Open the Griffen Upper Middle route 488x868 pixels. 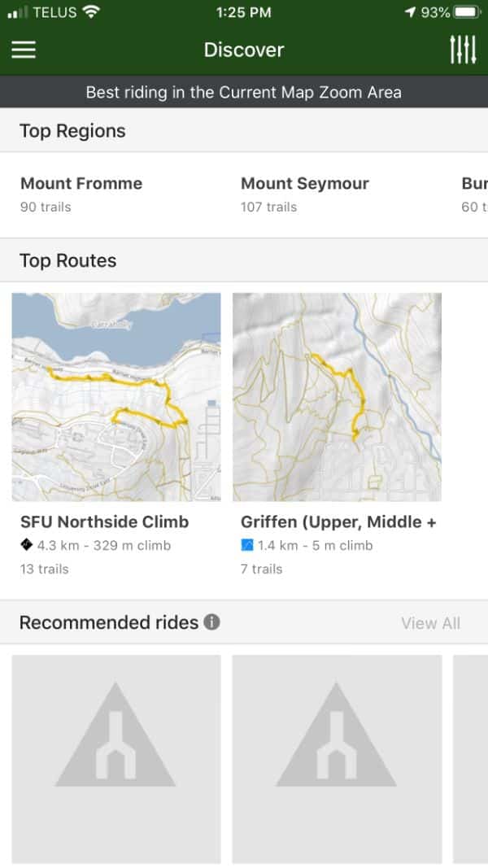(x=335, y=521)
